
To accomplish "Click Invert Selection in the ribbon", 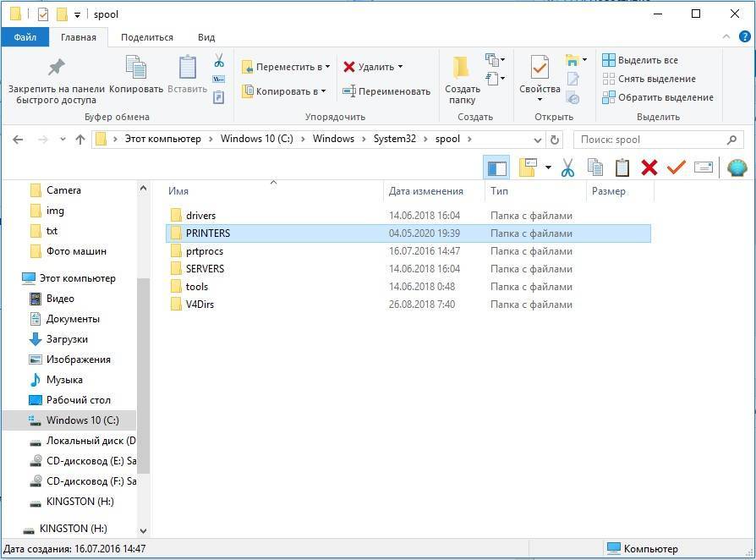I will coord(658,97).
